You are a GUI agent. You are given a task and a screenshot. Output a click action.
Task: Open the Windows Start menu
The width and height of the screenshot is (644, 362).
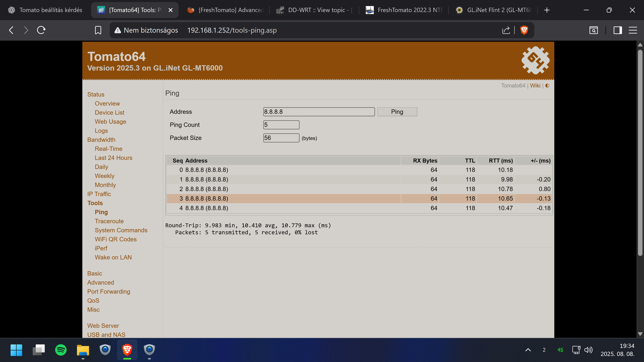16,350
